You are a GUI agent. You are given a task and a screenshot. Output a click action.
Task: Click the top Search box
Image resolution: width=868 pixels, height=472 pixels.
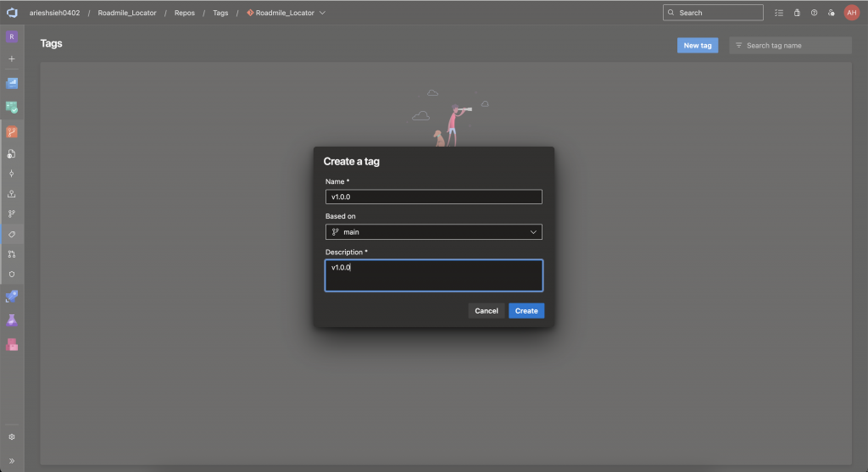pos(713,13)
